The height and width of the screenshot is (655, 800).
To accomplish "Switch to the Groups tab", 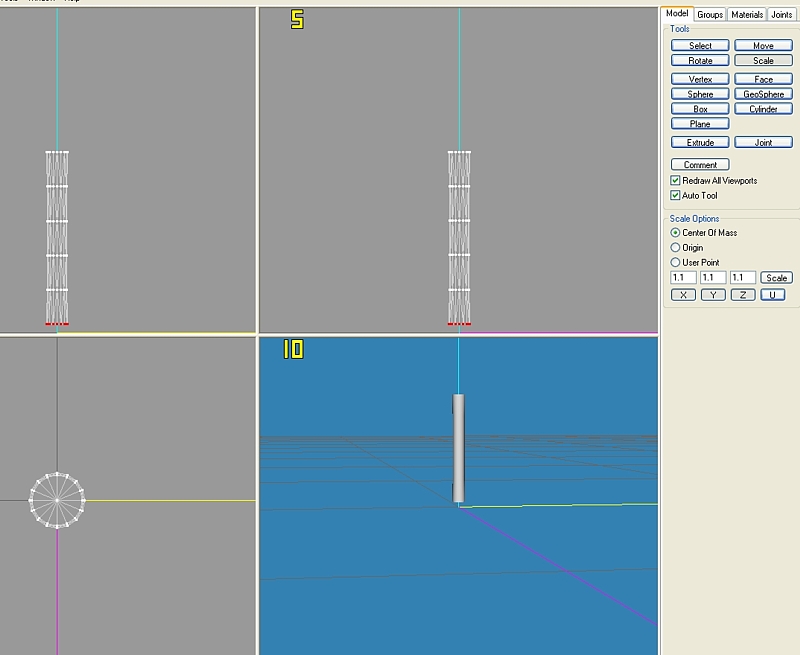I will 710,14.
